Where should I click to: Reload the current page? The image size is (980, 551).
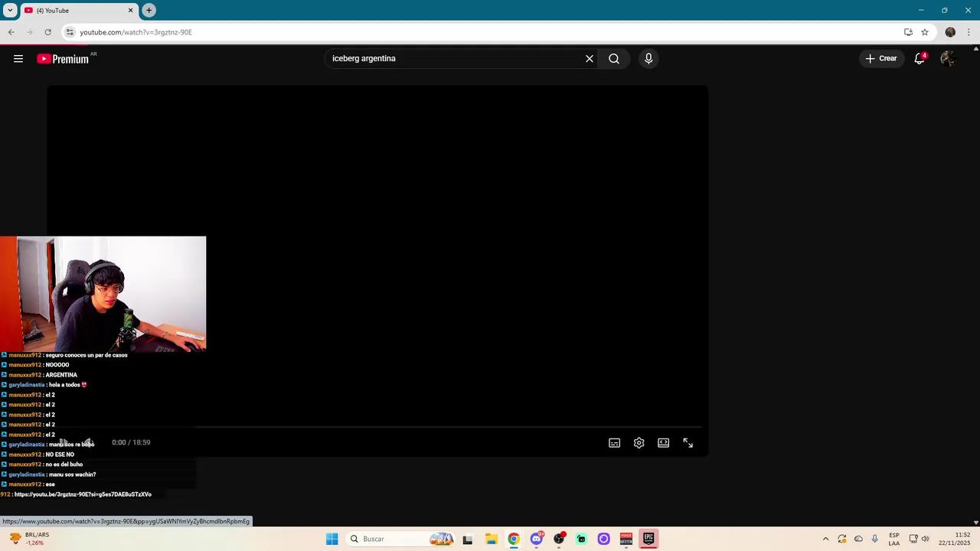47,32
